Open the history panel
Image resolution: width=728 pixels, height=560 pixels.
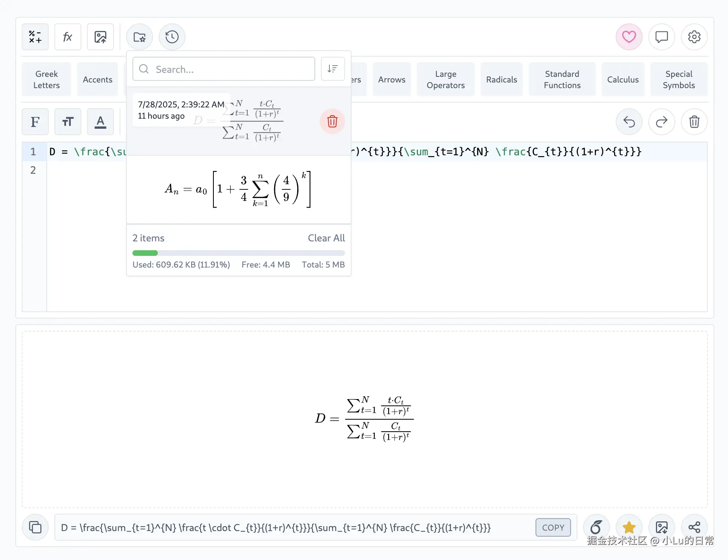point(172,37)
